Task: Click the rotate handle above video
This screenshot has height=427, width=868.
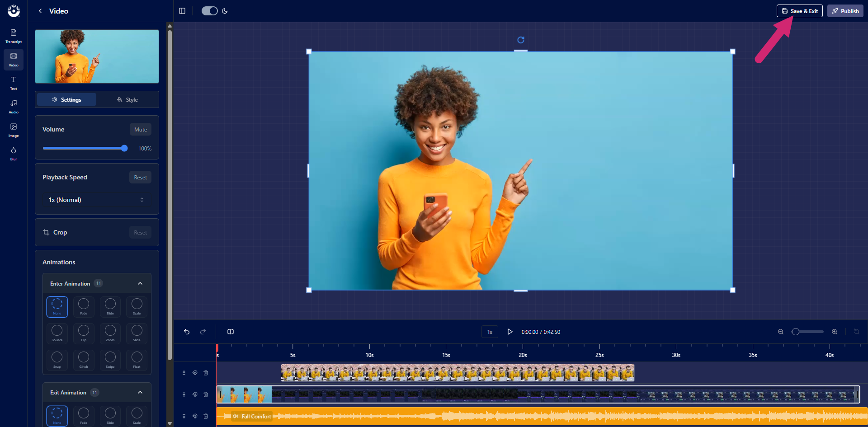Action: click(x=521, y=40)
